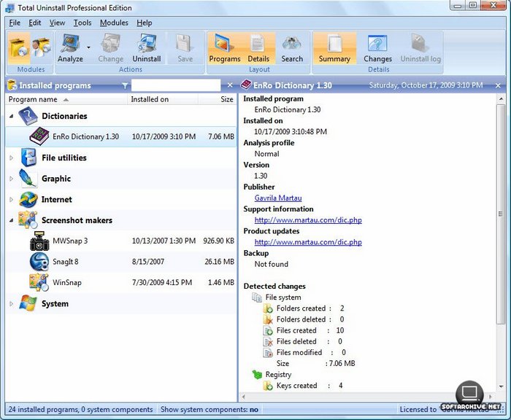Viewport: 511px width, 420px height.
Task: Toggle the Search layout button
Action: tap(292, 48)
